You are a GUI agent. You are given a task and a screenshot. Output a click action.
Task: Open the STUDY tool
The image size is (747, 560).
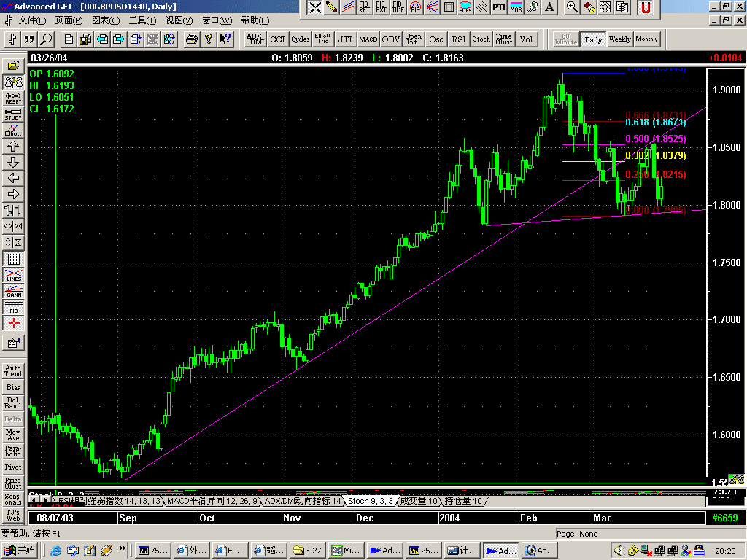pyautogui.click(x=13, y=114)
